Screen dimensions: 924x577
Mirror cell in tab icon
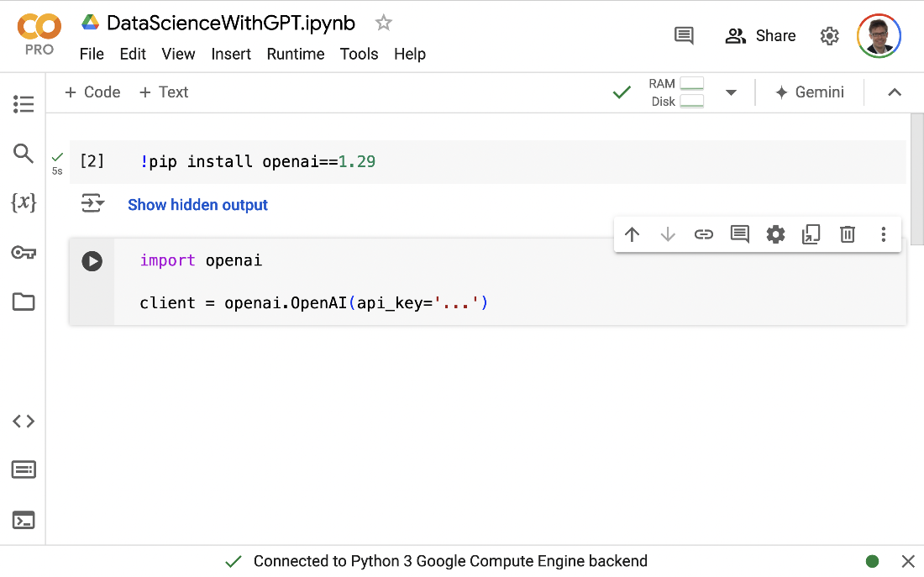[x=811, y=234]
